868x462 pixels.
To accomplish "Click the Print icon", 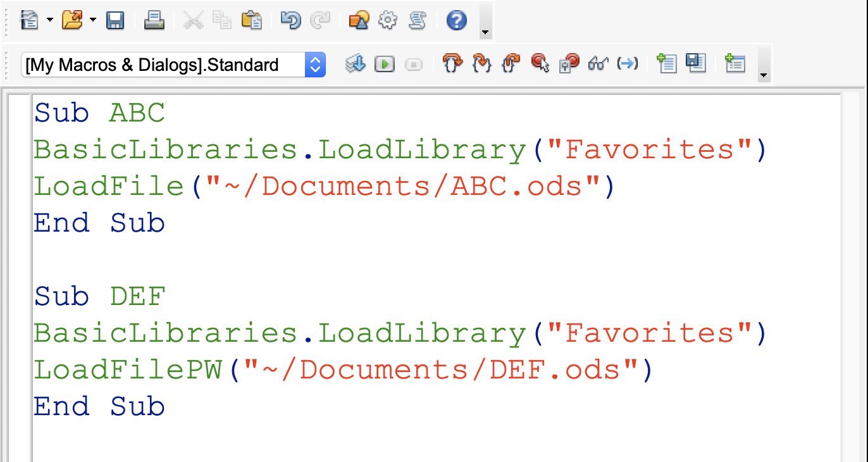I will tap(154, 21).
